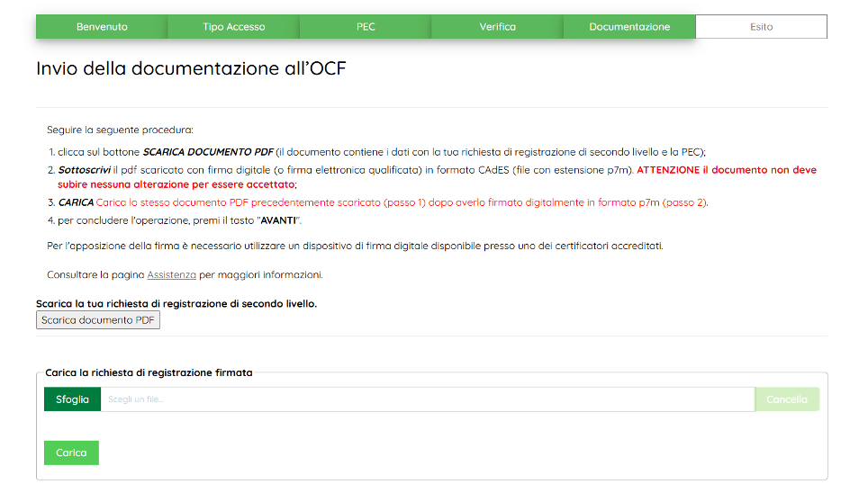
Task: Click bold 'SCARICA DOCUMENTO PDF' text in step 1
Action: click(x=207, y=152)
